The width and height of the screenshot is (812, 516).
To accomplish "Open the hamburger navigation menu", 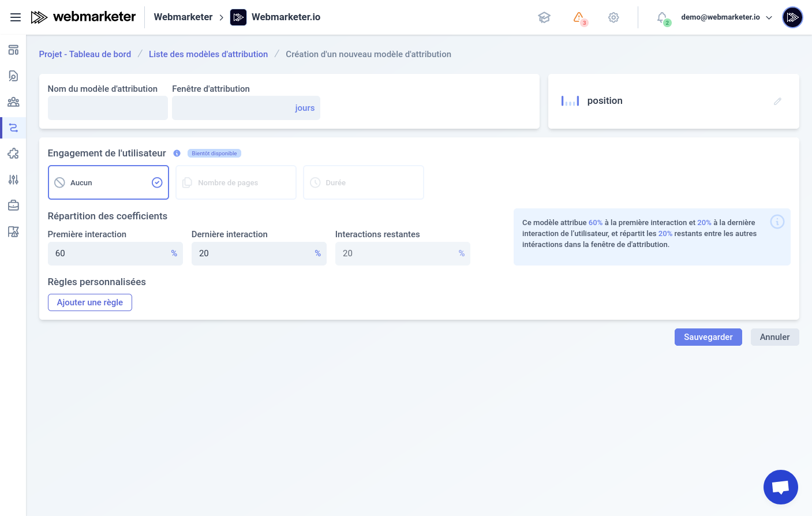I will point(16,17).
